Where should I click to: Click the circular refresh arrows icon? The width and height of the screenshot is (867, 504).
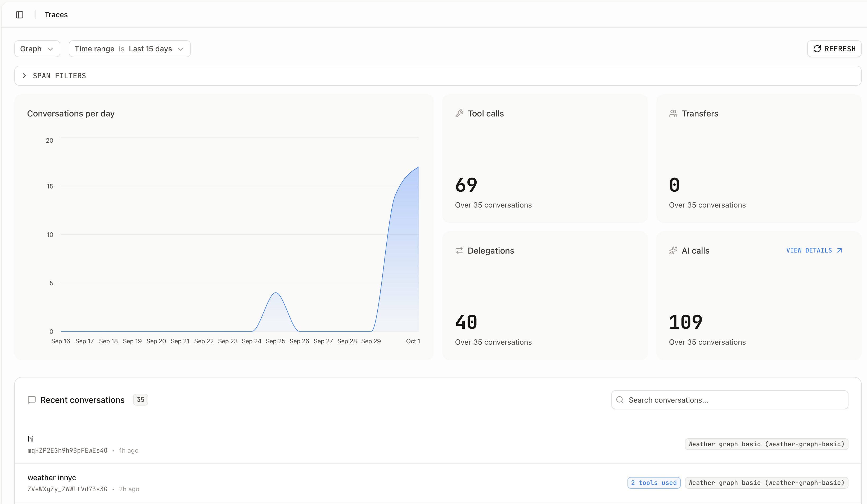[818, 48]
